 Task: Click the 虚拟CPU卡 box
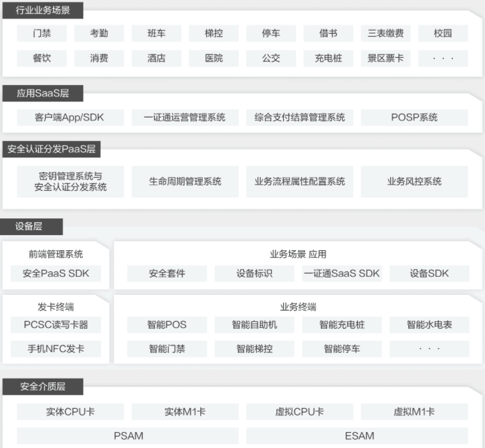pos(300,411)
